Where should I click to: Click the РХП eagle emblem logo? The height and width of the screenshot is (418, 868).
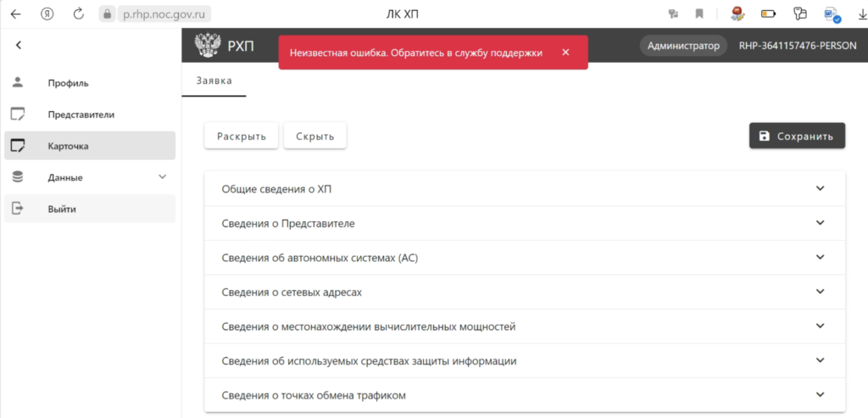coord(206,46)
